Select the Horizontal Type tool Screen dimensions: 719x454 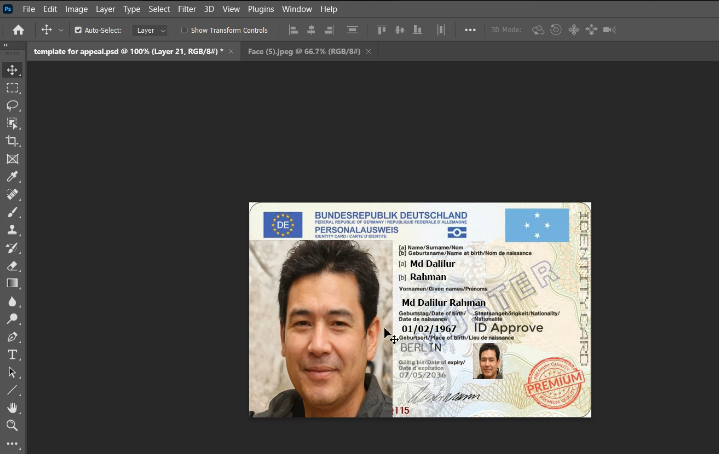pyautogui.click(x=13, y=354)
